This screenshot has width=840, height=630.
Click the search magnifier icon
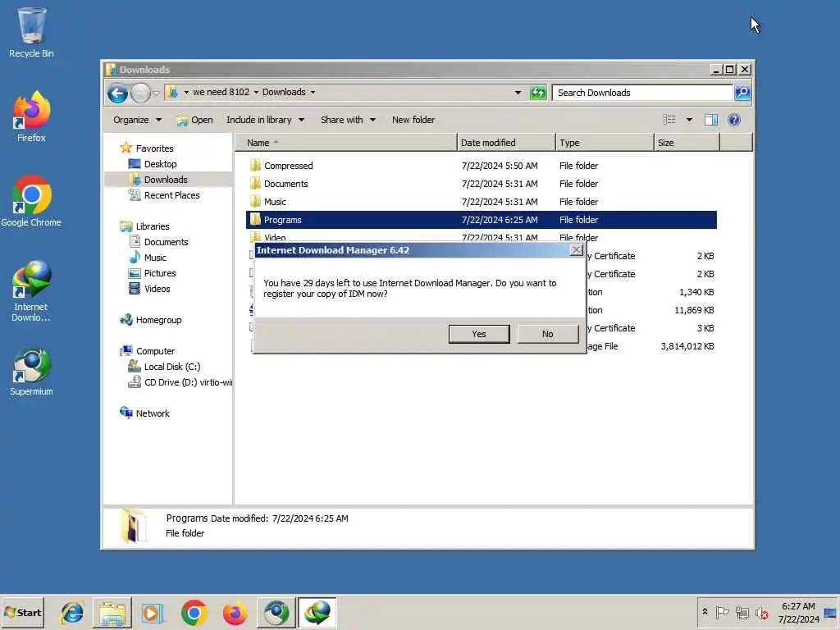pyautogui.click(x=742, y=93)
